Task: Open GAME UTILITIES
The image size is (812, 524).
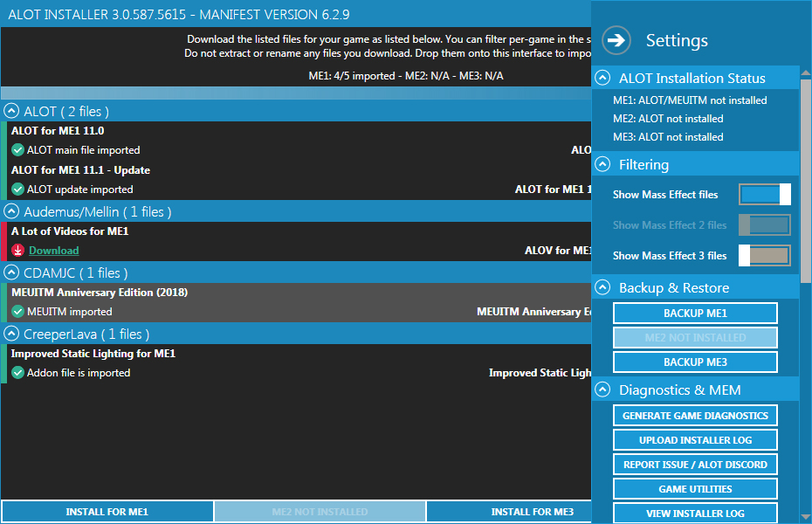Action: (x=695, y=489)
